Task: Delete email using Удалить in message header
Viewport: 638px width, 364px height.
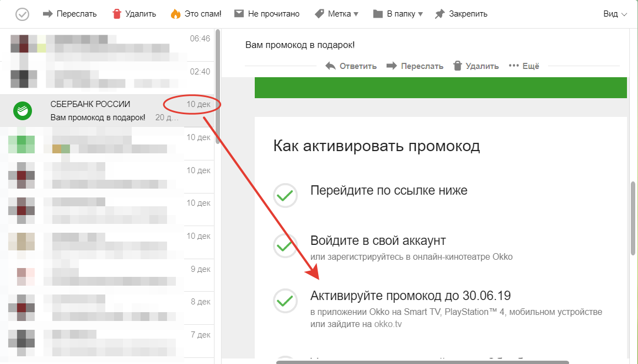Action: click(x=476, y=66)
